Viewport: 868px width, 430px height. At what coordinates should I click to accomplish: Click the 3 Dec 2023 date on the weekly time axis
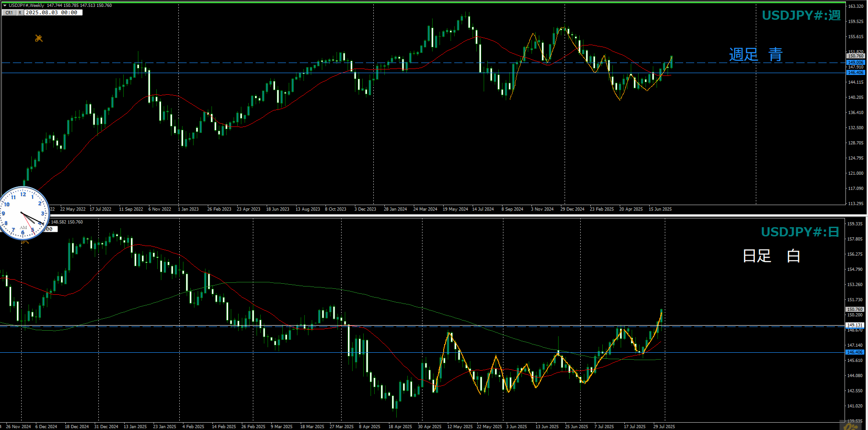pyautogui.click(x=365, y=209)
